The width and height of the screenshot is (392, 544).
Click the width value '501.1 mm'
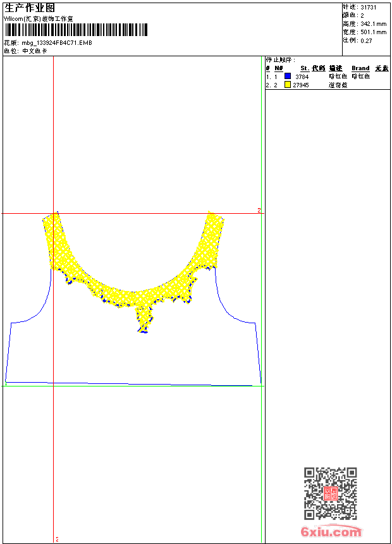[374, 32]
